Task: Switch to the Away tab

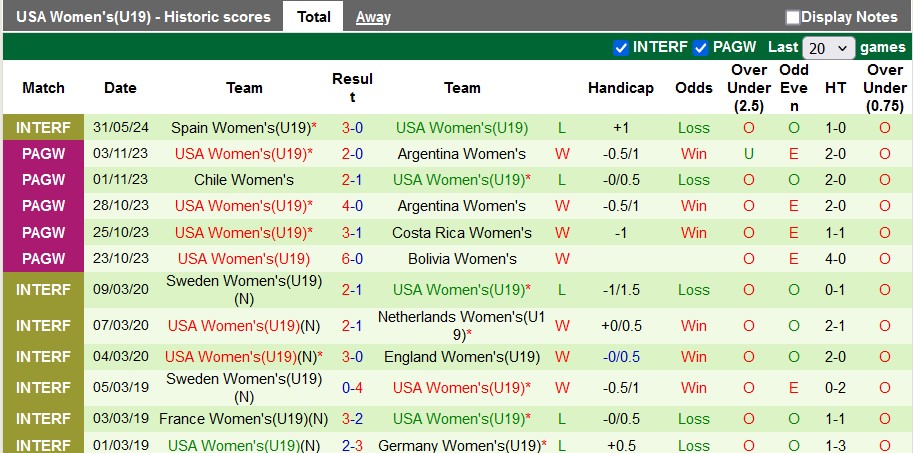Action: click(373, 17)
